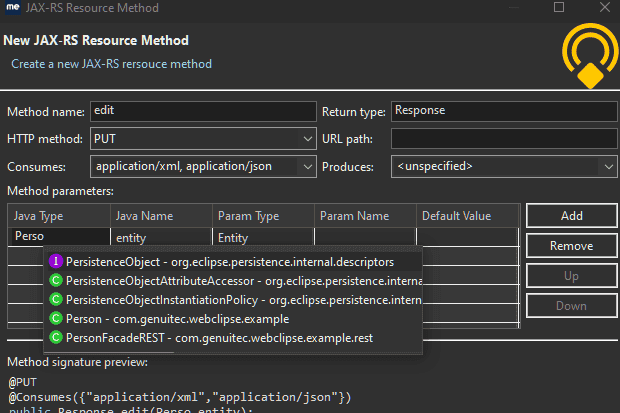Choose Person - com.genuitec.webclipse.example suggestion
Image resolution: width=620 pixels, height=413 pixels.
(233, 318)
